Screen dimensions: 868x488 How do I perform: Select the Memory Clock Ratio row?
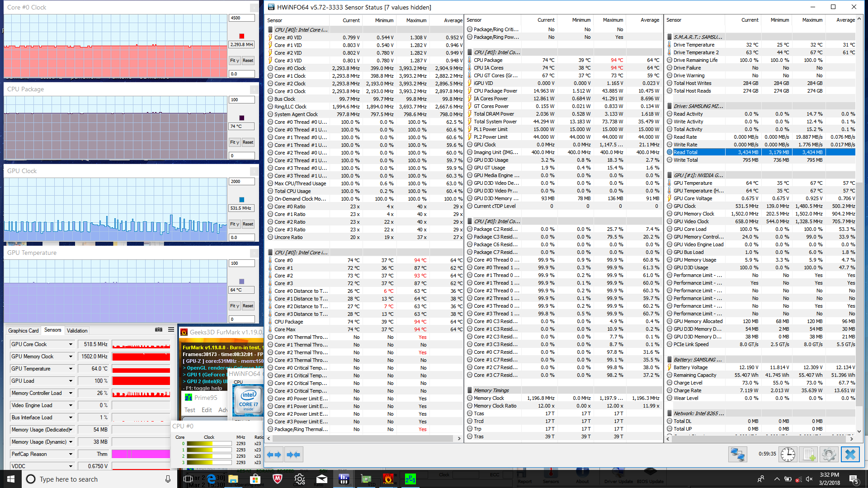(x=564, y=406)
